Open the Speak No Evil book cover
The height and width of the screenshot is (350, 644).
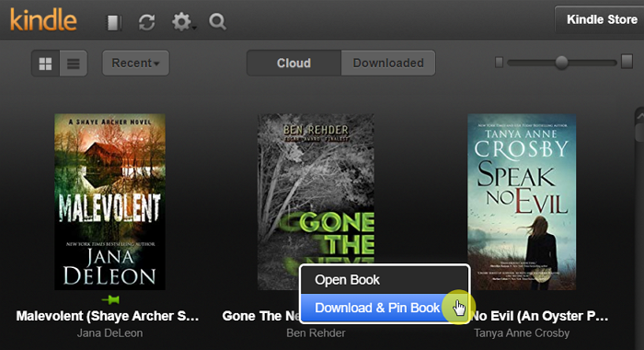pos(522,202)
